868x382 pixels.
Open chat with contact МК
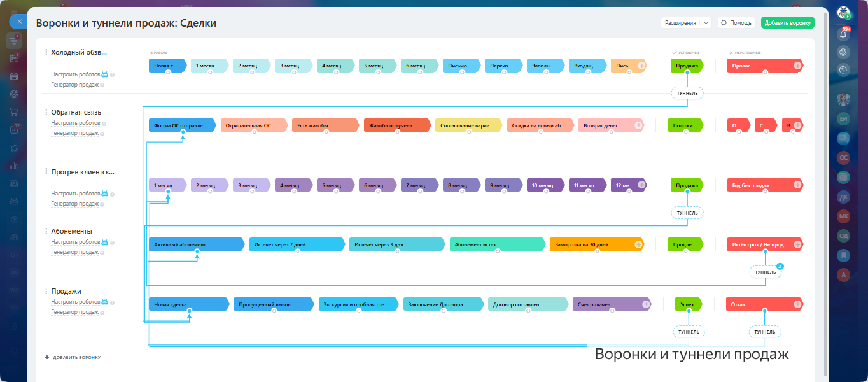coord(844,216)
